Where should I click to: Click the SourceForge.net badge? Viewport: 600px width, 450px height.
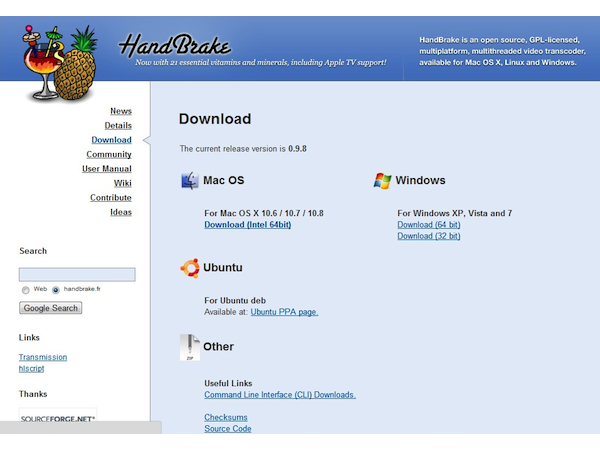58,416
